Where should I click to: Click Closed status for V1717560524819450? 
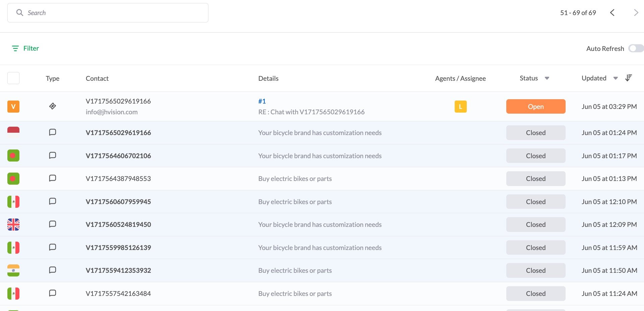[536, 225]
